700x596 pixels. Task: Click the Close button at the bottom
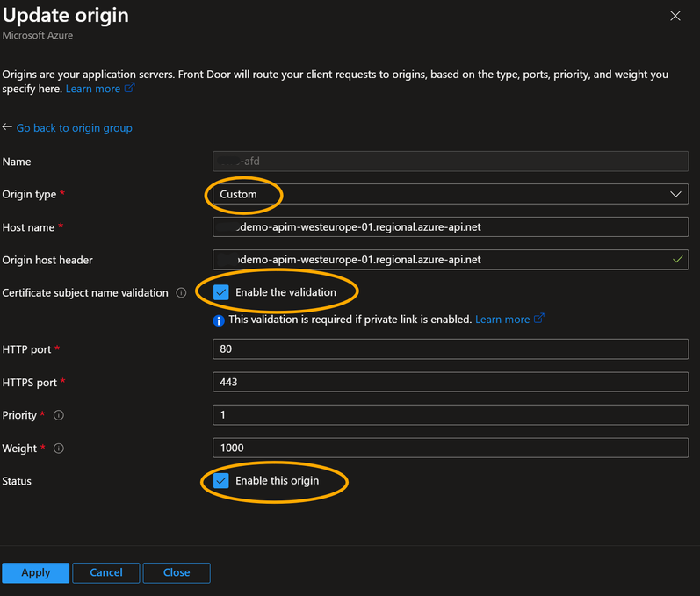click(x=177, y=572)
